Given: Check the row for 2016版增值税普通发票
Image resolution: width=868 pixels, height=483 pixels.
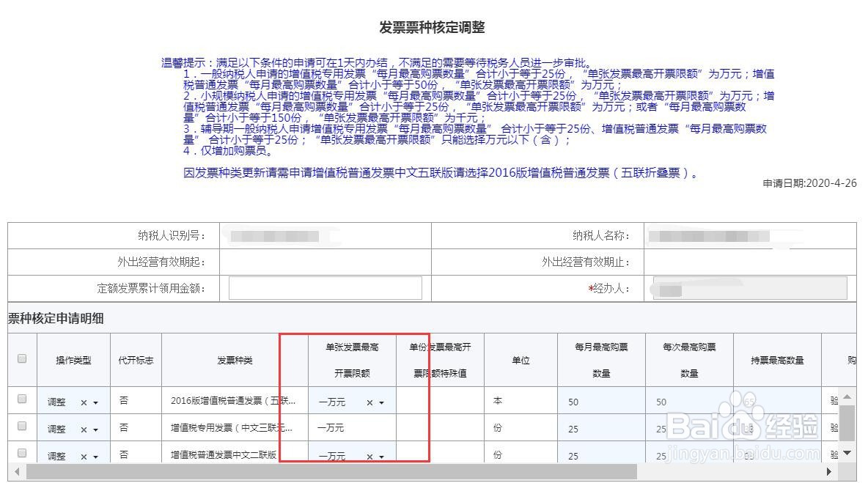Looking at the screenshot, I should 22,399.
